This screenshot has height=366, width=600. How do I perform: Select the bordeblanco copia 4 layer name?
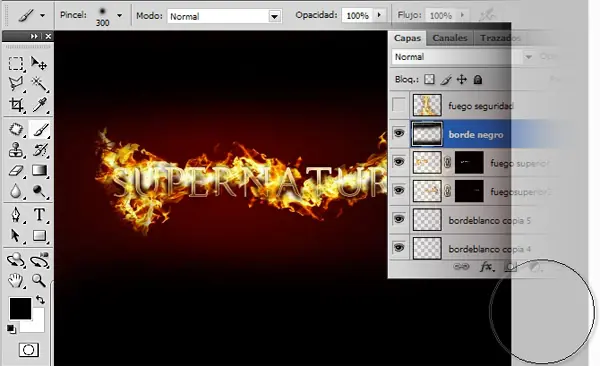point(489,249)
